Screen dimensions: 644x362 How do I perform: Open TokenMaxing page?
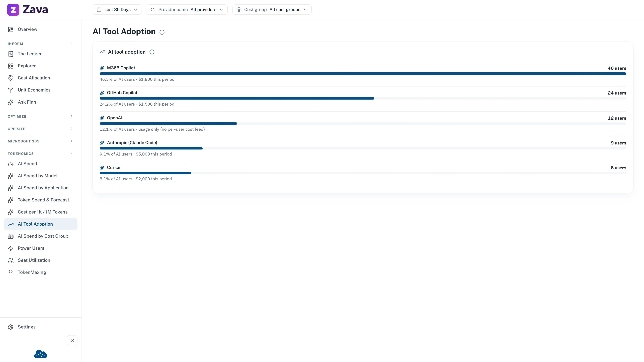pyautogui.click(x=41, y=273)
